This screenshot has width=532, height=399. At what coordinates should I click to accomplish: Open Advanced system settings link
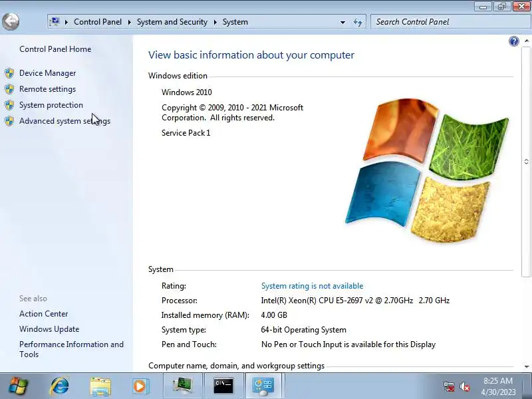65,121
